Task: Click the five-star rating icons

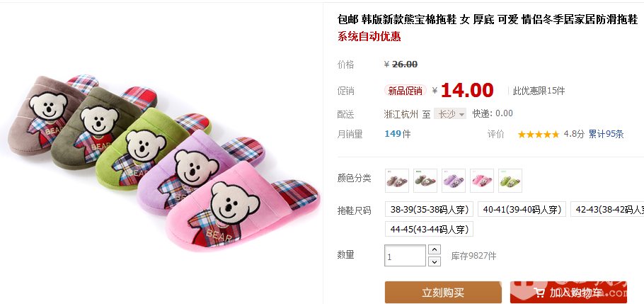Action: pos(539,135)
